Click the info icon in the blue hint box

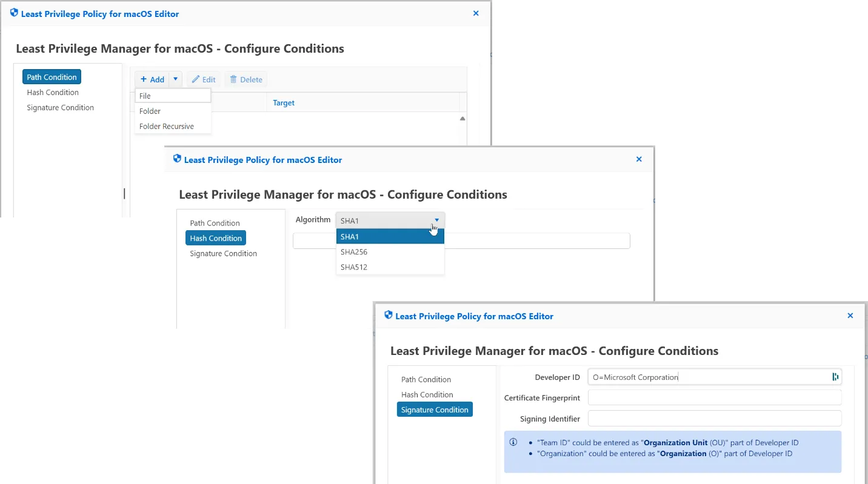(513, 442)
